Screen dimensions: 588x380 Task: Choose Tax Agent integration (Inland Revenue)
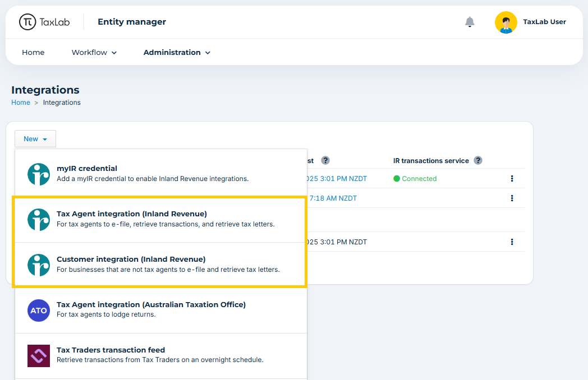pyautogui.click(x=161, y=220)
